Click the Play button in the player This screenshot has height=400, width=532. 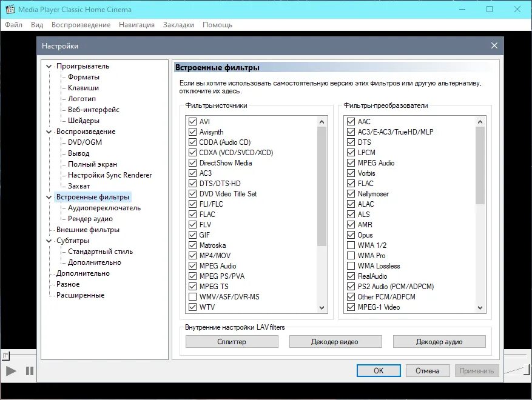[11, 371]
